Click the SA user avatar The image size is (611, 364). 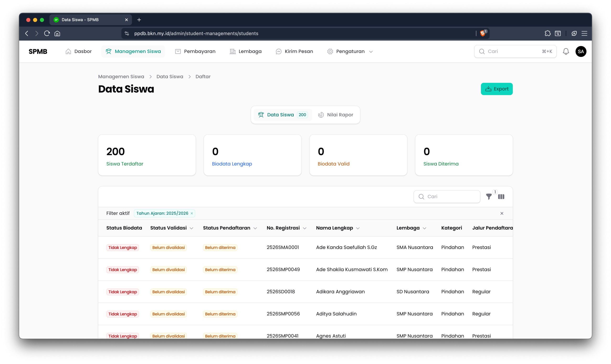point(581,52)
